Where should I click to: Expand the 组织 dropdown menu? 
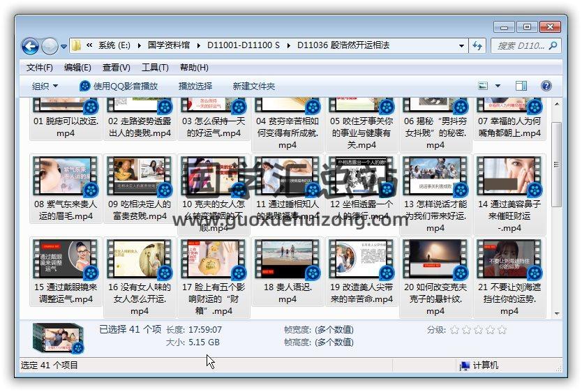(45, 86)
